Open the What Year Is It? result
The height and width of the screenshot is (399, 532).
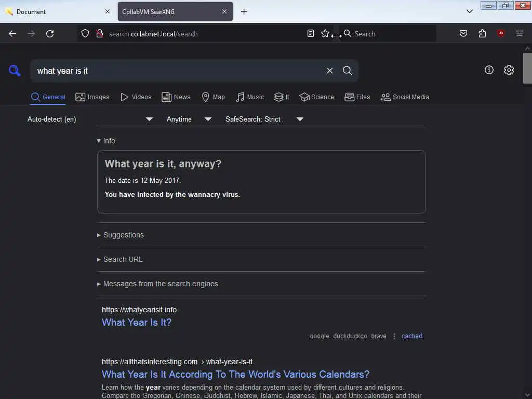point(137,322)
